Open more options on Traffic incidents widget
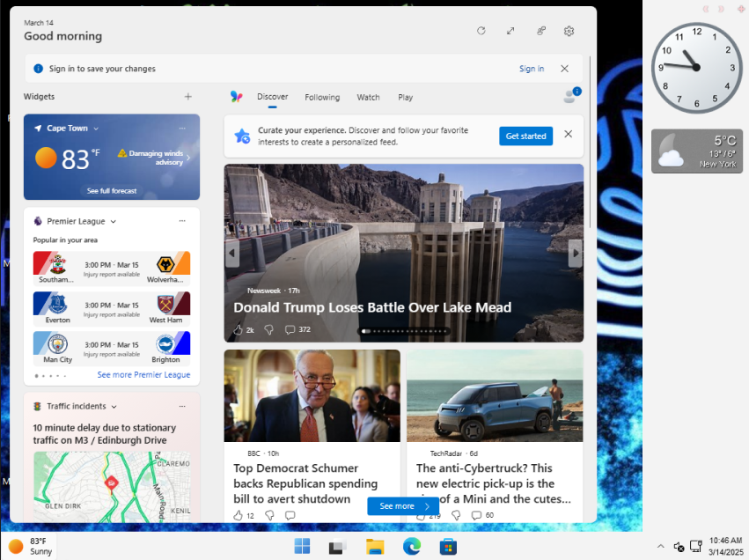 click(x=182, y=406)
